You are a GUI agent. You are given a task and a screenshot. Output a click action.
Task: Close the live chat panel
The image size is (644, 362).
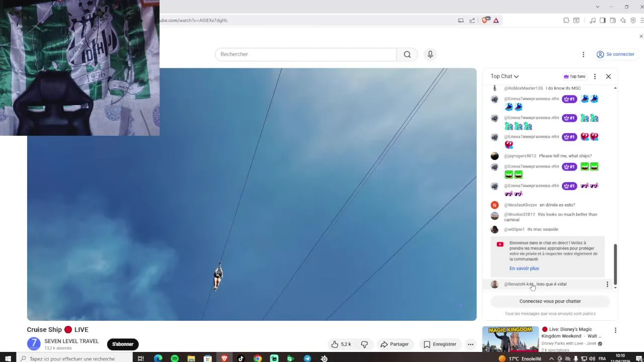point(608,76)
